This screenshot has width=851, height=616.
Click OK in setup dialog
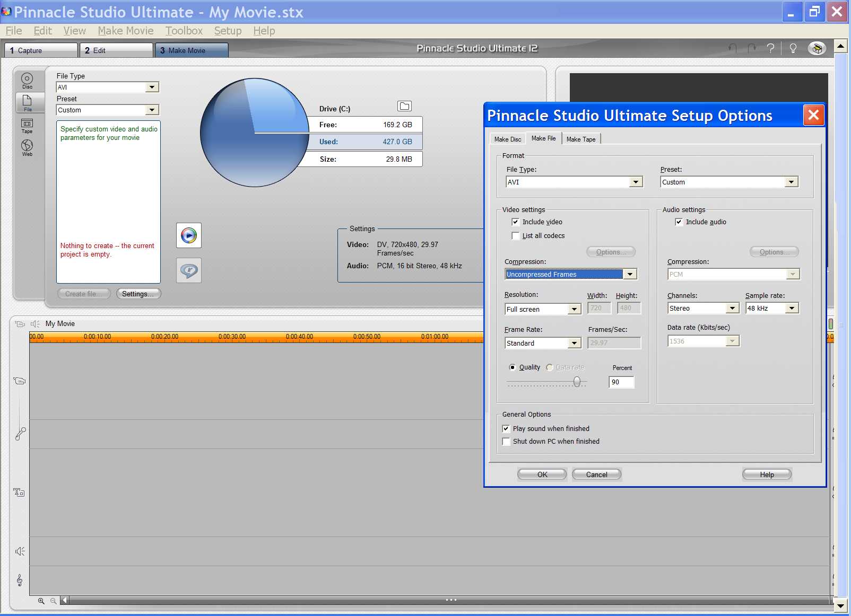[x=542, y=474]
